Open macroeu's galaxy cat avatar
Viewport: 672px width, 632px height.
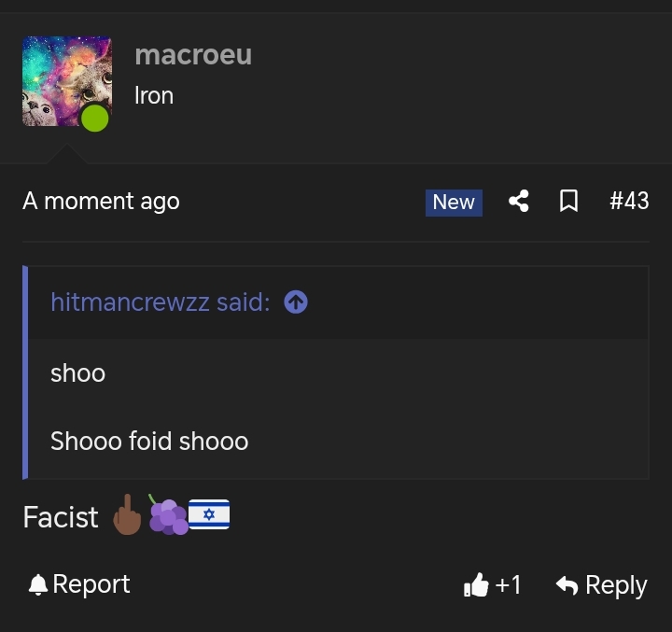[67, 81]
